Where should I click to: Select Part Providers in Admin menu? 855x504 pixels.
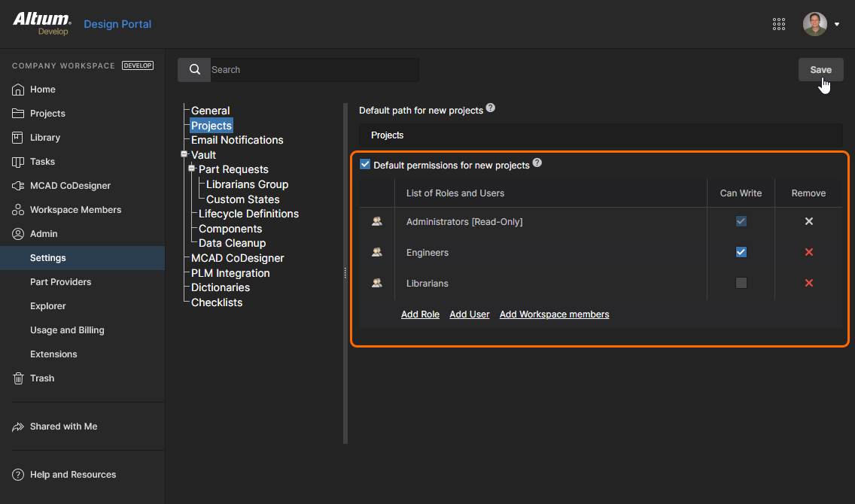pyautogui.click(x=60, y=282)
